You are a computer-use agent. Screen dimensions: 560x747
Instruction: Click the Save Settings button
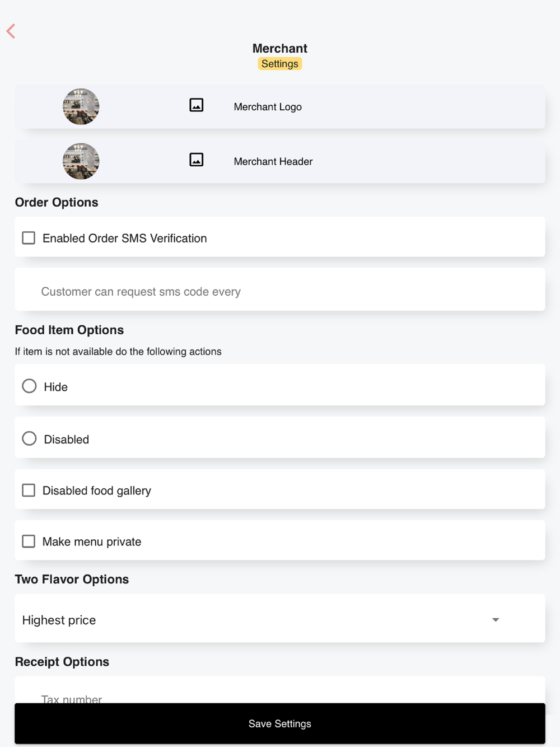click(280, 723)
